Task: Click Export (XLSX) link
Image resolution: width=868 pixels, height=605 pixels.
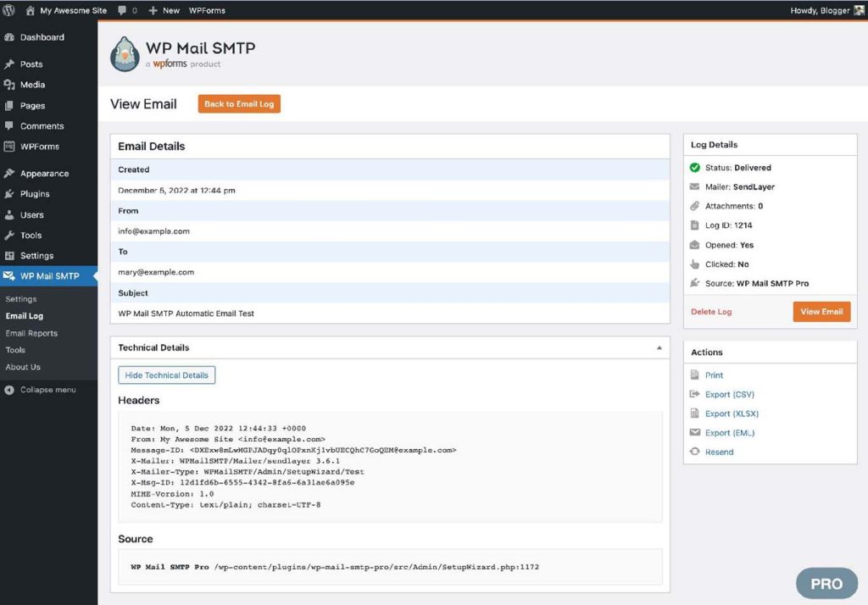Action: tap(732, 414)
